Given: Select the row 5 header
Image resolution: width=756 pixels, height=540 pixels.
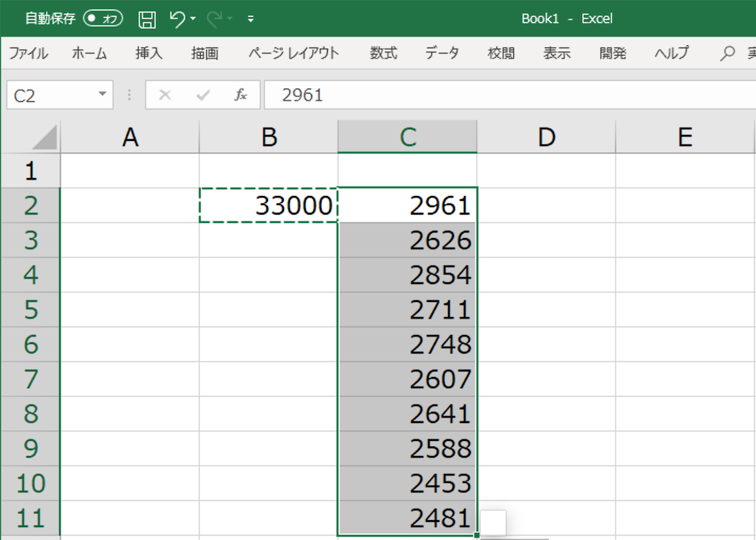Looking at the screenshot, I should pyautogui.click(x=31, y=310).
